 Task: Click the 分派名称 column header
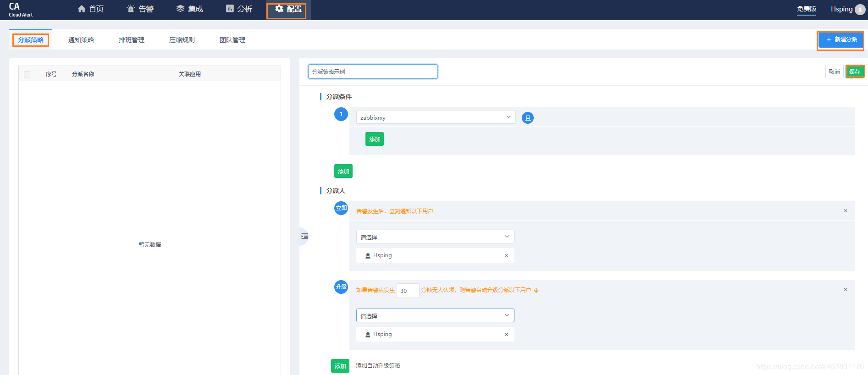click(83, 74)
